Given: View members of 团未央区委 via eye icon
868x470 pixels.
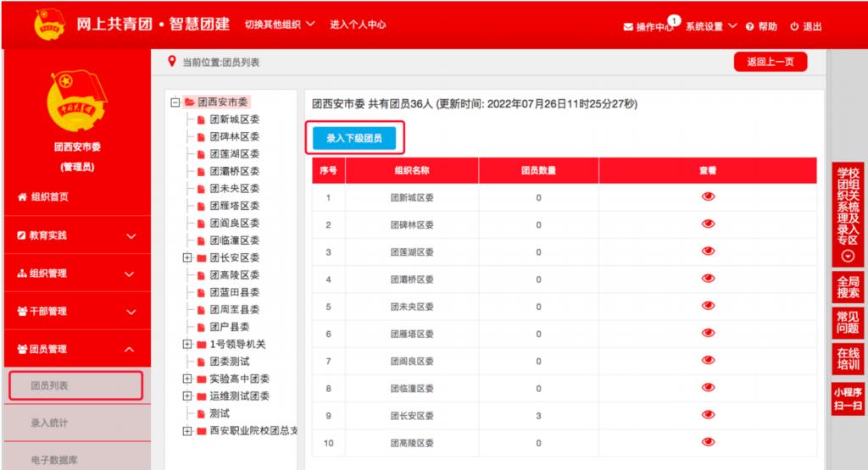Looking at the screenshot, I should coord(708,306).
